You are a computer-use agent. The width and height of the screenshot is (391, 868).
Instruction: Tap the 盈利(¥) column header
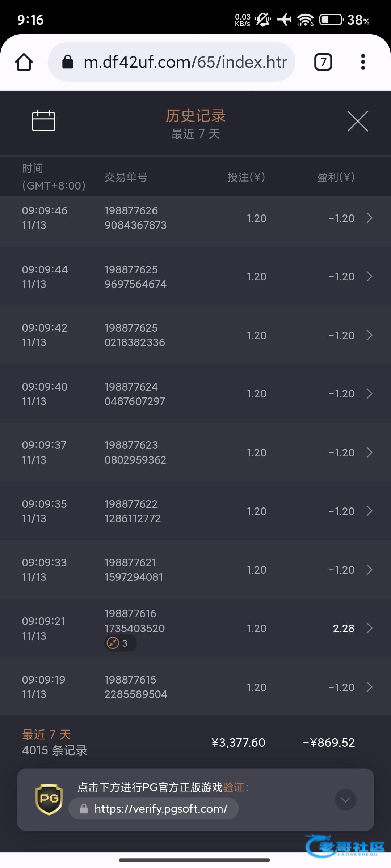(x=336, y=177)
